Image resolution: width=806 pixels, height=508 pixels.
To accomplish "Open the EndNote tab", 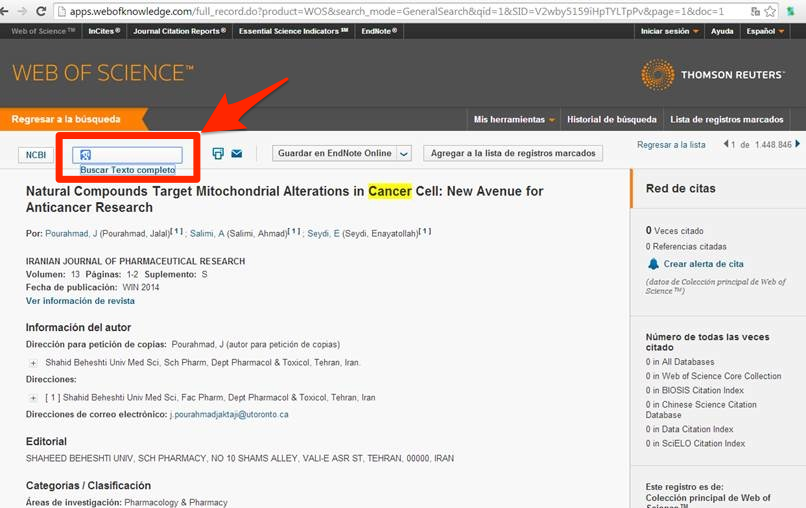I will click(379, 31).
